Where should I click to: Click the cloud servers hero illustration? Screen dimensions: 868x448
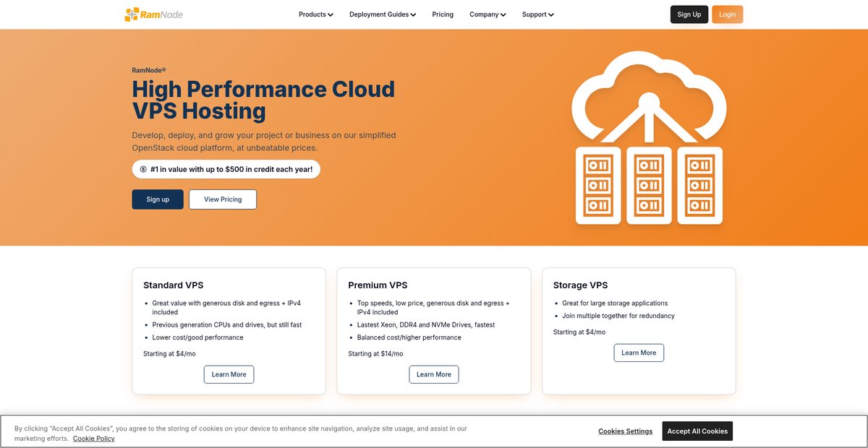tap(649, 137)
